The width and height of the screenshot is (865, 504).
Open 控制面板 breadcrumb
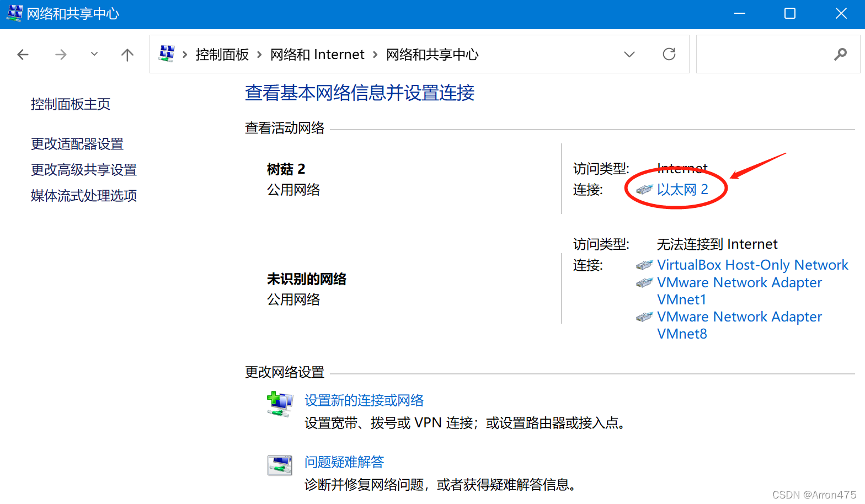click(222, 55)
